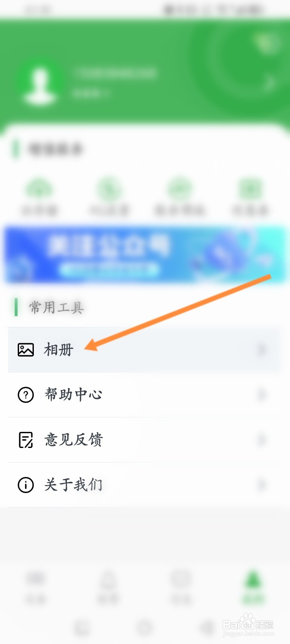Tap the Android home circle button

pyautogui.click(x=145, y=627)
